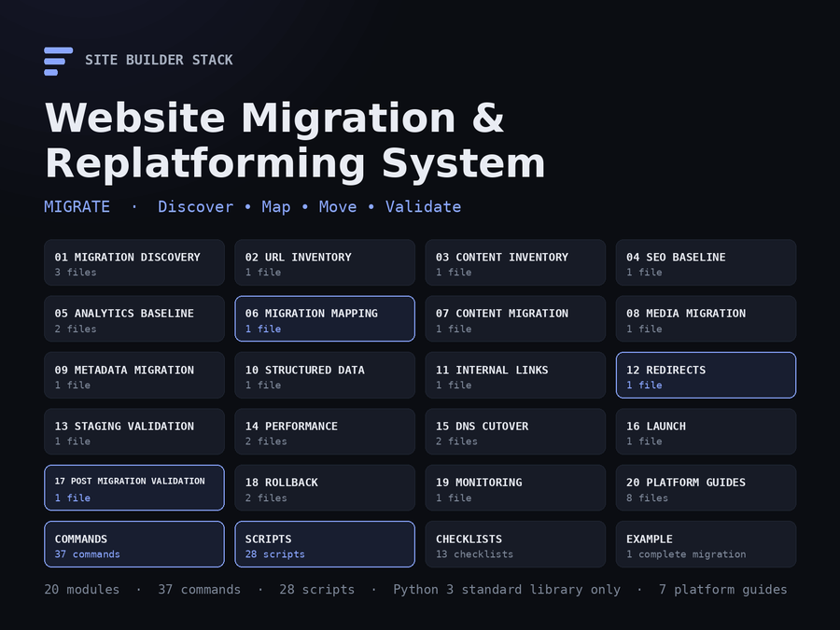Open the 05 Analytics Baseline card

(x=133, y=319)
